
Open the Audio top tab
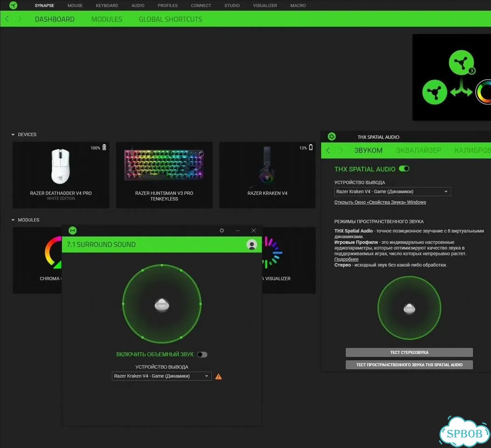click(x=138, y=5)
